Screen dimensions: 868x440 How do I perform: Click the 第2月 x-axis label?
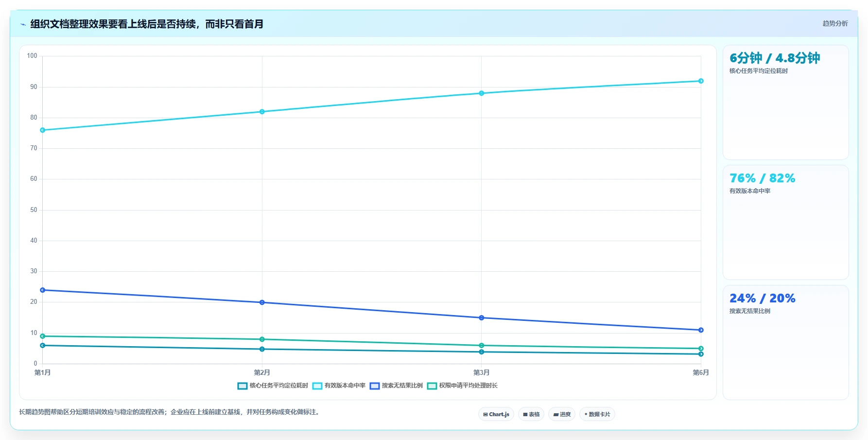click(262, 372)
